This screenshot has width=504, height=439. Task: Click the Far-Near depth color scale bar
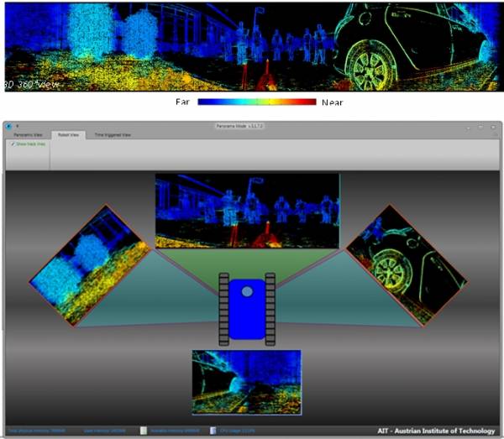pos(256,102)
